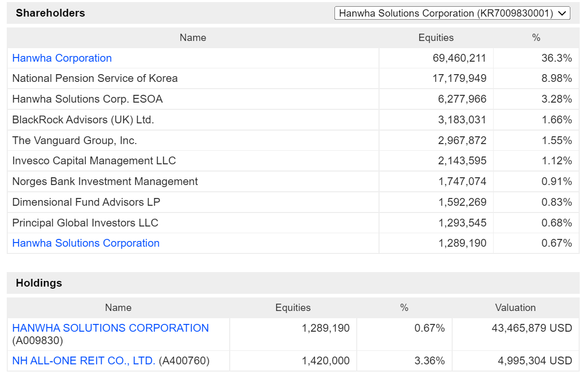
Task: Click the 1.66% ownership percentage
Action: coord(556,120)
